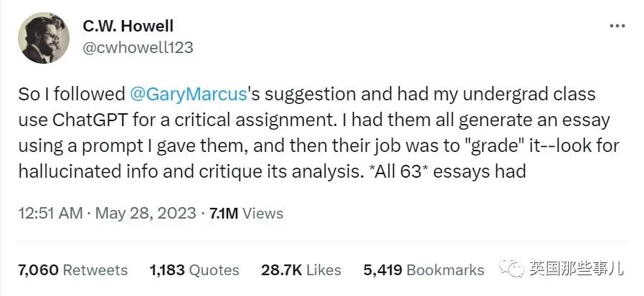Open the 1,183 Quotes list
Viewport: 644px width, 296px height.
click(194, 269)
